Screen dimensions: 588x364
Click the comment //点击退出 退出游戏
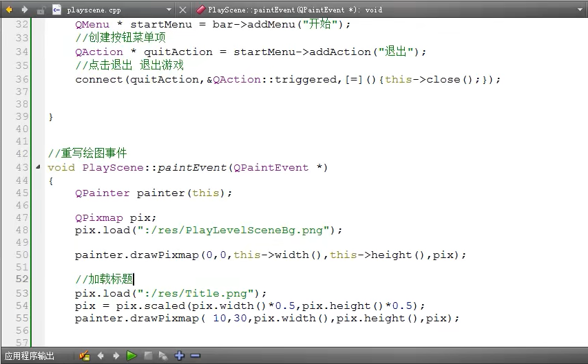click(129, 65)
